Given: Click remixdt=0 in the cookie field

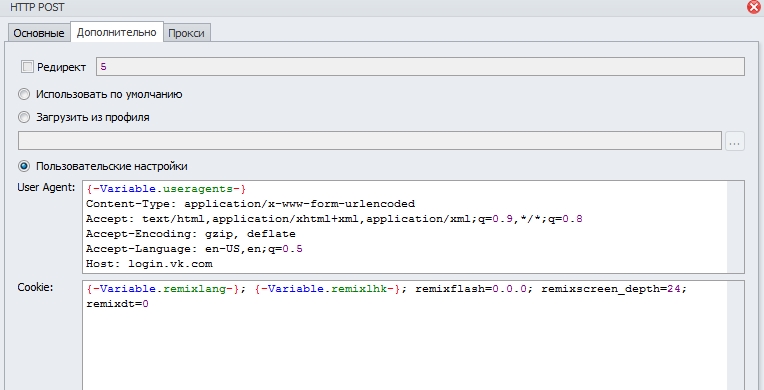Looking at the screenshot, I should click(117, 304).
